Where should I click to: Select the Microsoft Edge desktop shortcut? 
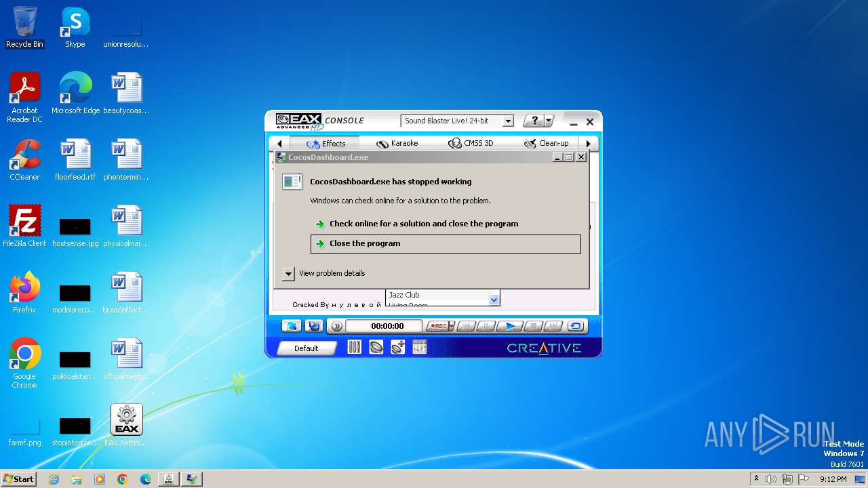point(75,94)
